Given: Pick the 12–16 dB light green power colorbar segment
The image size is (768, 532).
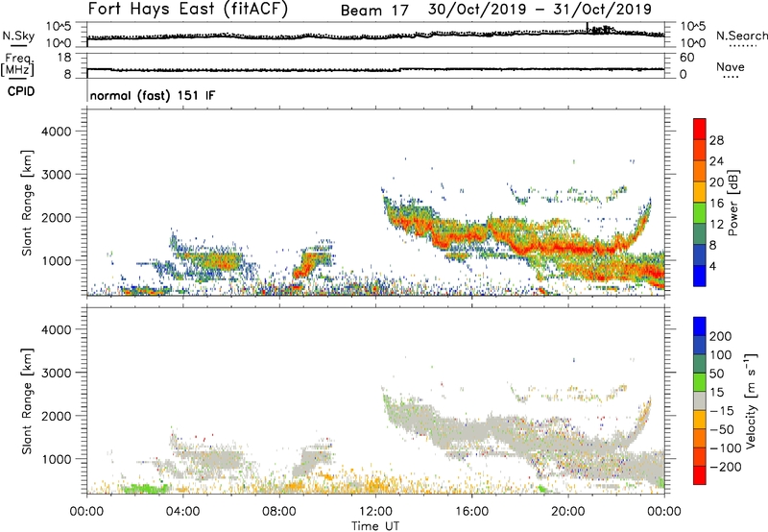Looking at the screenshot, I should [700, 213].
